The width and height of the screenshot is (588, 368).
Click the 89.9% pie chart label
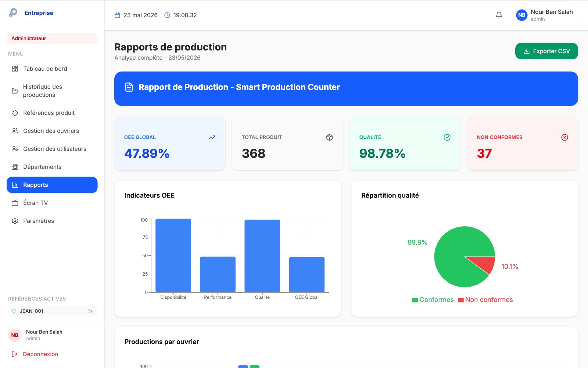[x=417, y=243]
